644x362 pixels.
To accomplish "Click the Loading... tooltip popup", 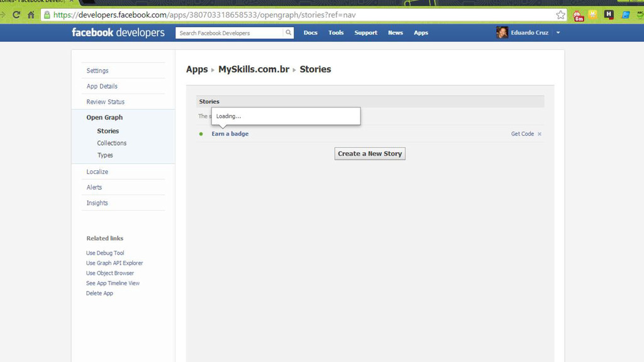I will (x=286, y=116).
